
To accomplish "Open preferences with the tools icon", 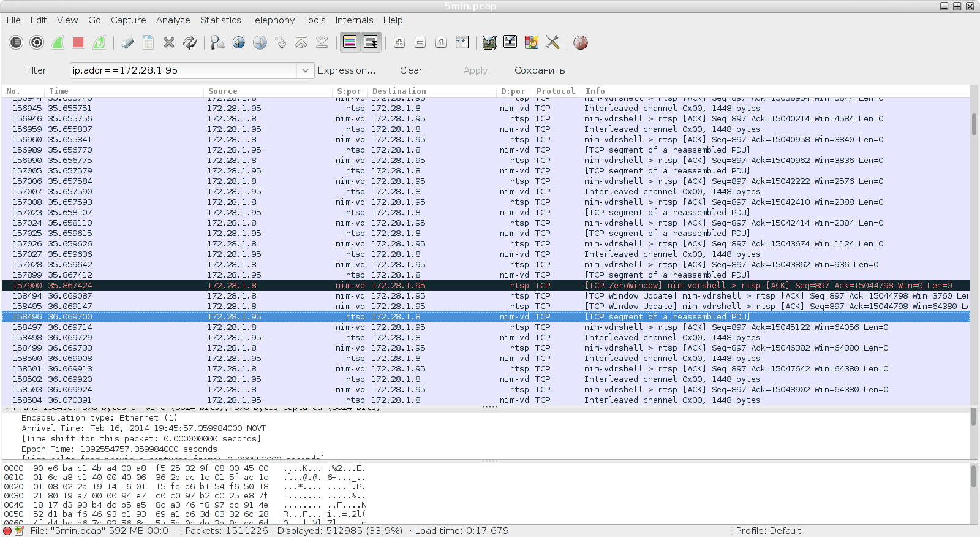I will 552,42.
